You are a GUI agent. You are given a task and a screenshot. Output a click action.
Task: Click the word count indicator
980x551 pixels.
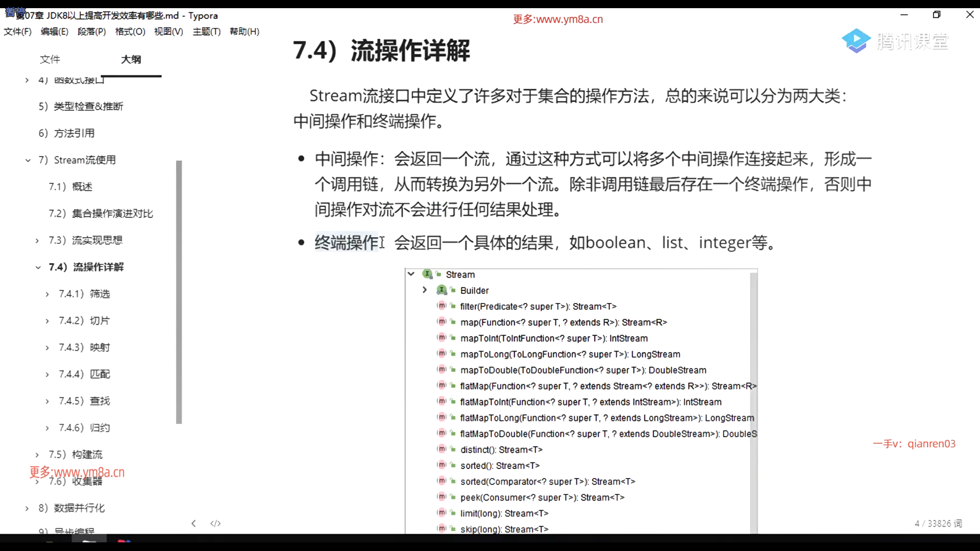(x=938, y=523)
